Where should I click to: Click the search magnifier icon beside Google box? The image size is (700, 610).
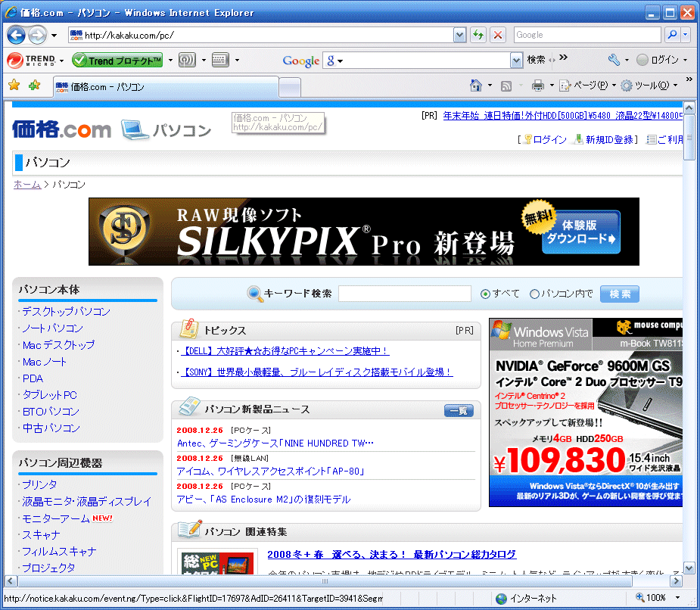672,34
